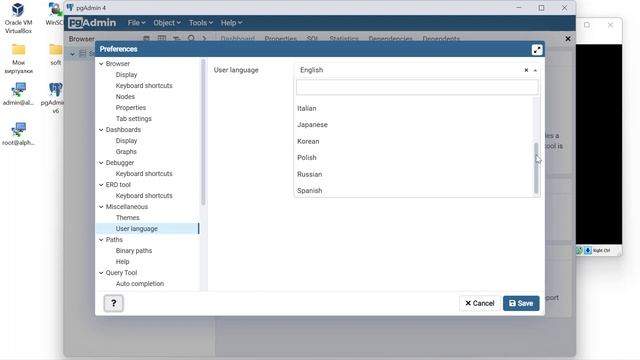
Task: Select Themes preferences item
Action: [127, 218]
